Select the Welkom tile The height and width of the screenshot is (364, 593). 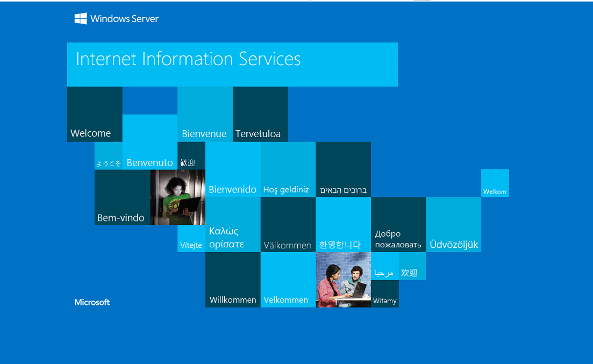click(x=495, y=183)
